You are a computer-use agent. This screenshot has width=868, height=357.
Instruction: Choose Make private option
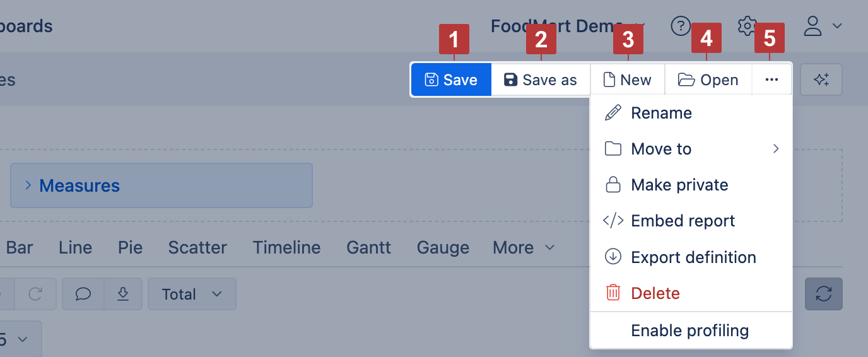tap(679, 185)
